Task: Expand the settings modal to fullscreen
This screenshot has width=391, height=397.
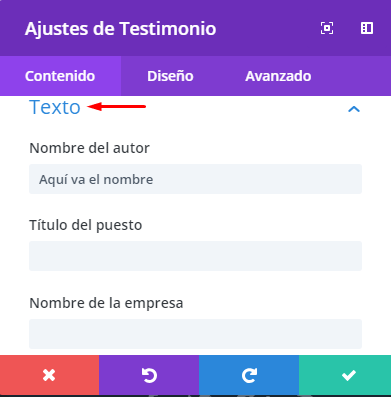Action: click(x=327, y=28)
